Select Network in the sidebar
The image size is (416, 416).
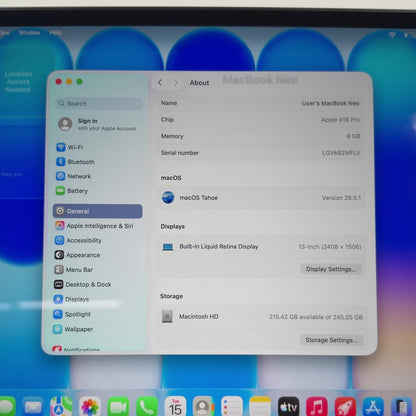pos(73,176)
